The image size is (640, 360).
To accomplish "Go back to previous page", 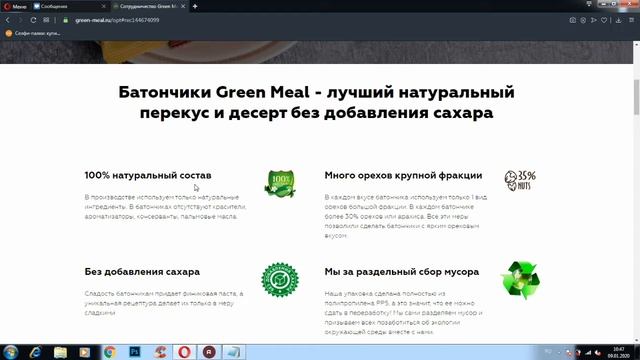I will (8, 20).
